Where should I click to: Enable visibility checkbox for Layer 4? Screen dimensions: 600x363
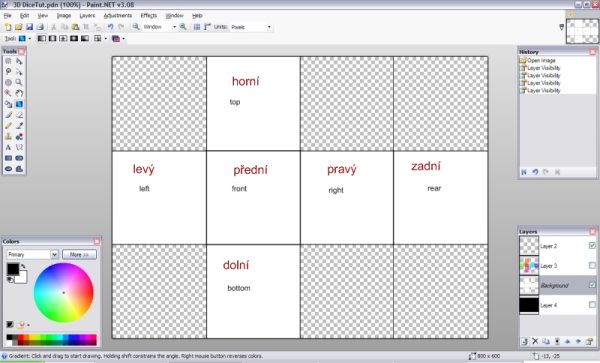point(592,305)
